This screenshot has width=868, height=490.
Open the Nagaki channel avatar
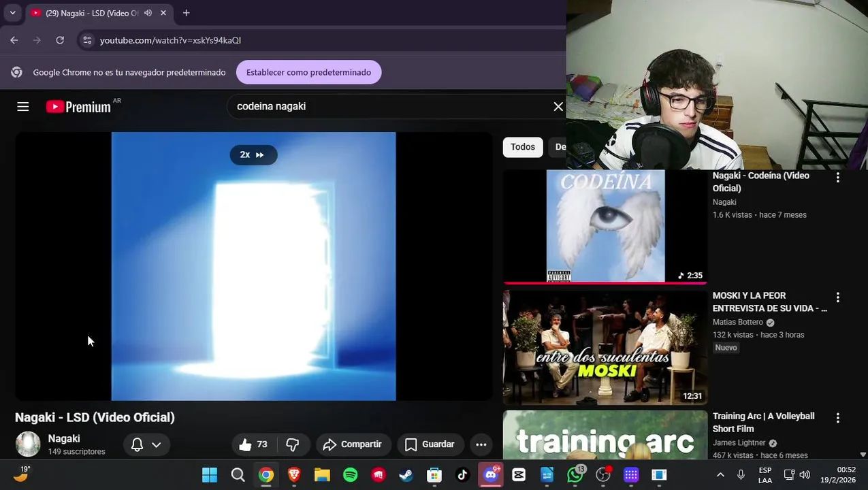(28, 444)
